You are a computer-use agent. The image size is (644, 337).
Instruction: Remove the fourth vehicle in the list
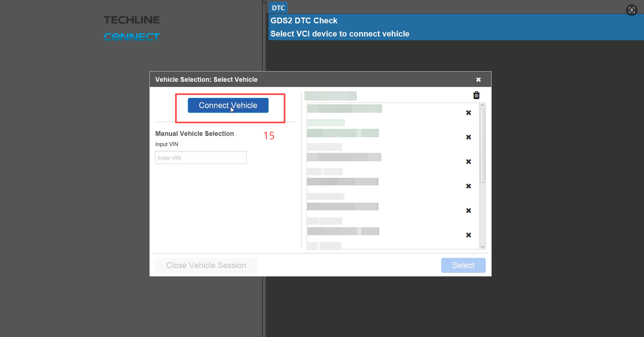pyautogui.click(x=468, y=186)
